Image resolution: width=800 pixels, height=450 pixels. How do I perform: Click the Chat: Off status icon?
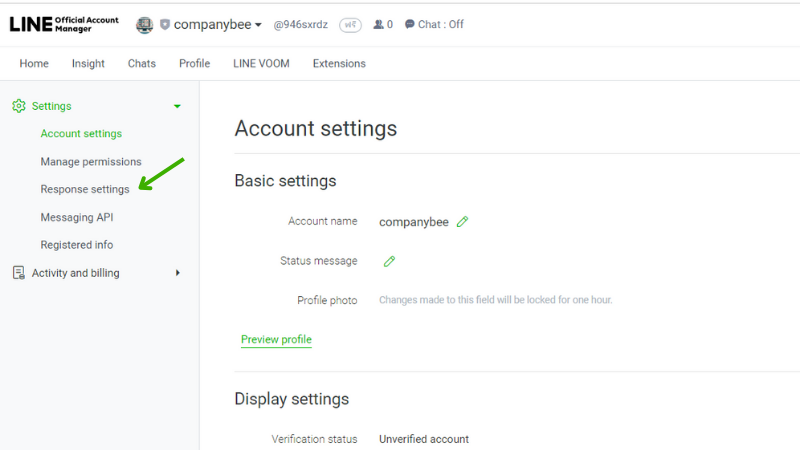[410, 24]
